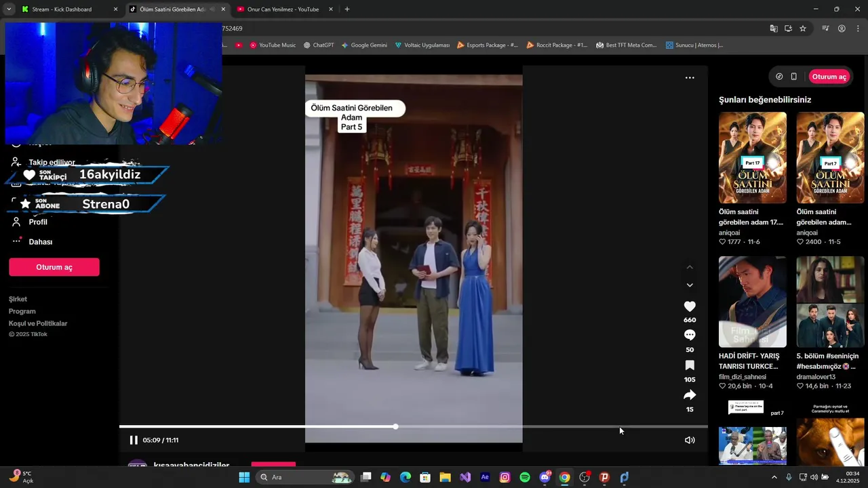Image resolution: width=868 pixels, height=488 pixels.
Task: Open the comments bubble showing 50
Action: click(x=690, y=335)
